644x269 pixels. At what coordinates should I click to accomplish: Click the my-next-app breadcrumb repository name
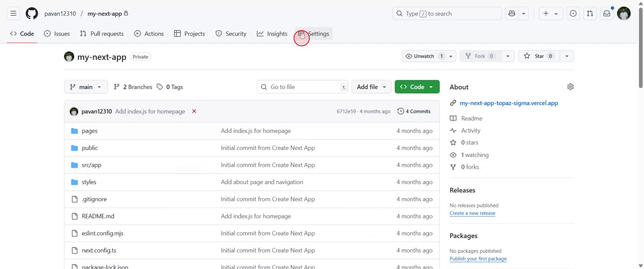(105, 13)
